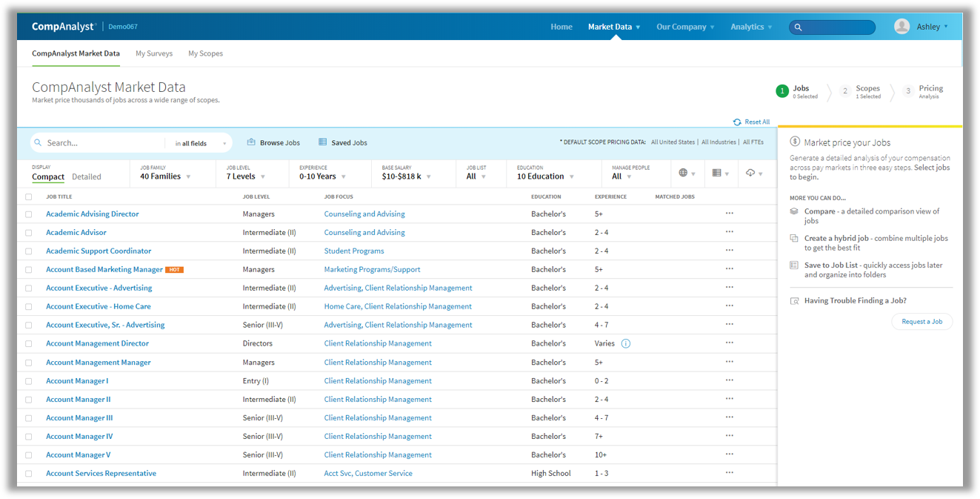Select the Account Manager III checkbox
980x499 pixels.
[x=29, y=418]
